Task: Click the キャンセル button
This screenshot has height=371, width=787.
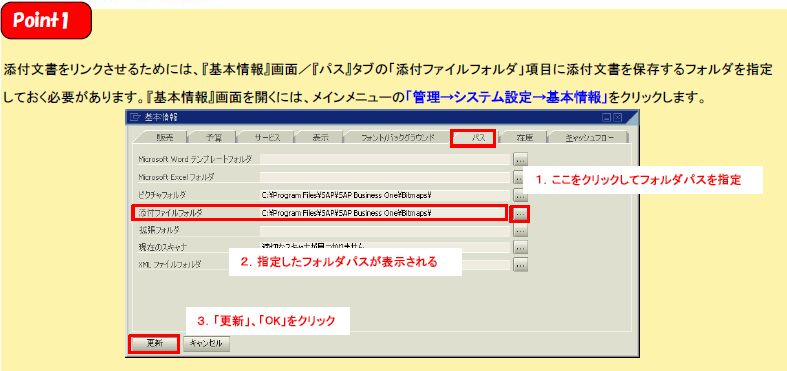Action: [x=207, y=344]
